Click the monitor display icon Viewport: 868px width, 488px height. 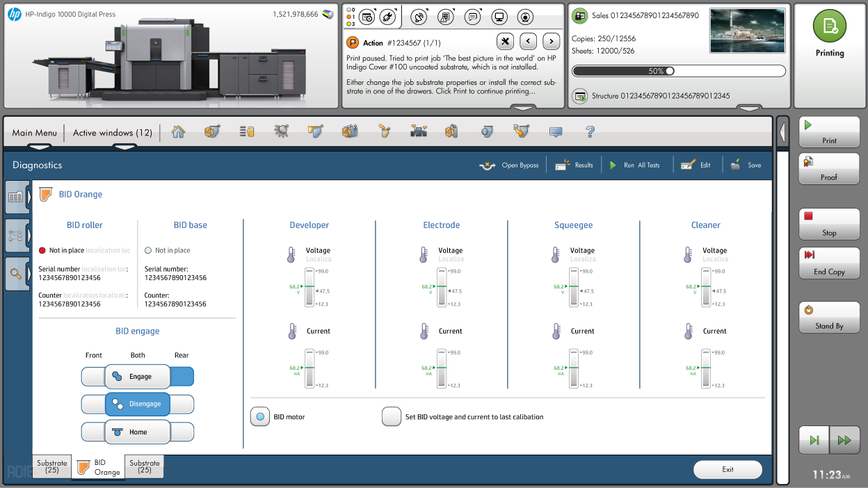click(499, 17)
